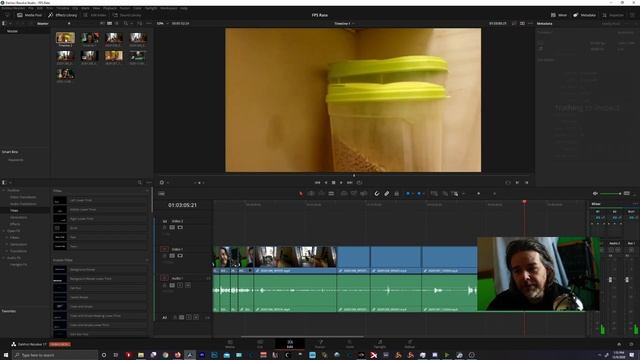Collapse the Toolbox tree in effects library
This screenshot has width=640, height=360.
click(x=4, y=190)
